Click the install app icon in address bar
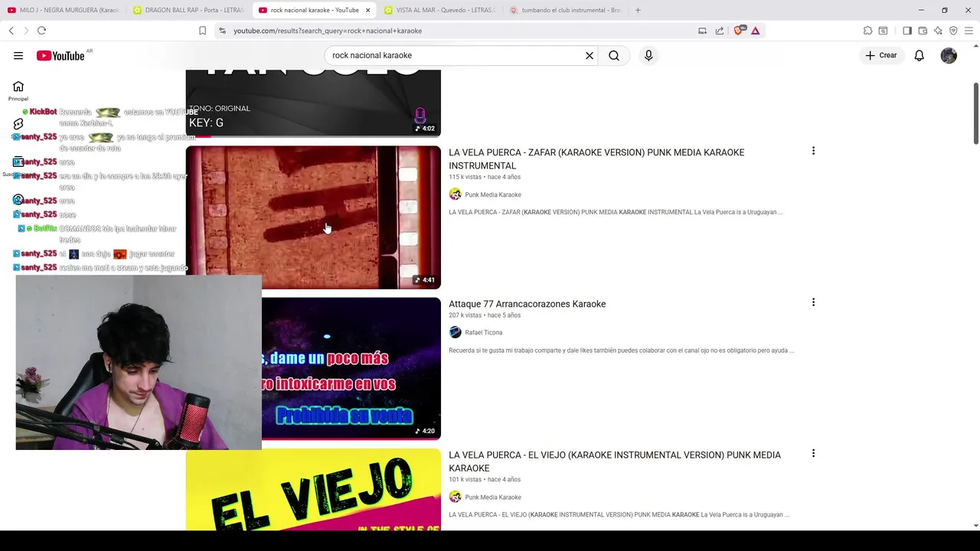 [702, 31]
